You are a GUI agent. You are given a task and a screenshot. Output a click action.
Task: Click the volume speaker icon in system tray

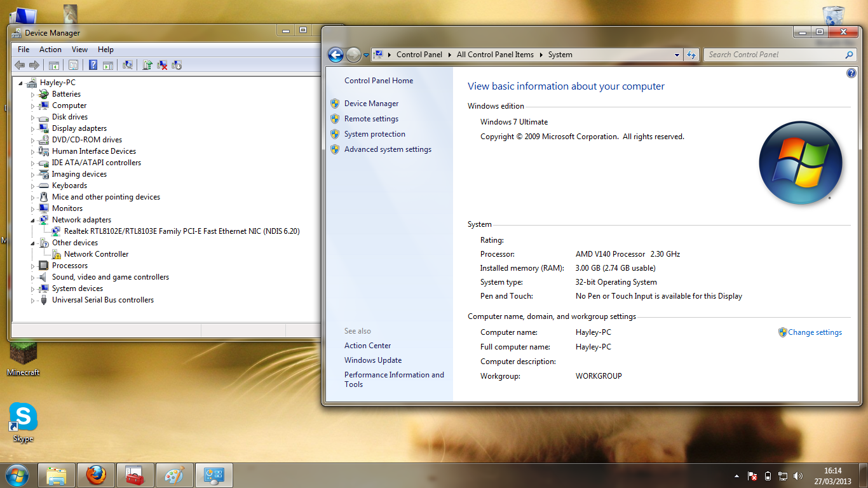pos(798,476)
